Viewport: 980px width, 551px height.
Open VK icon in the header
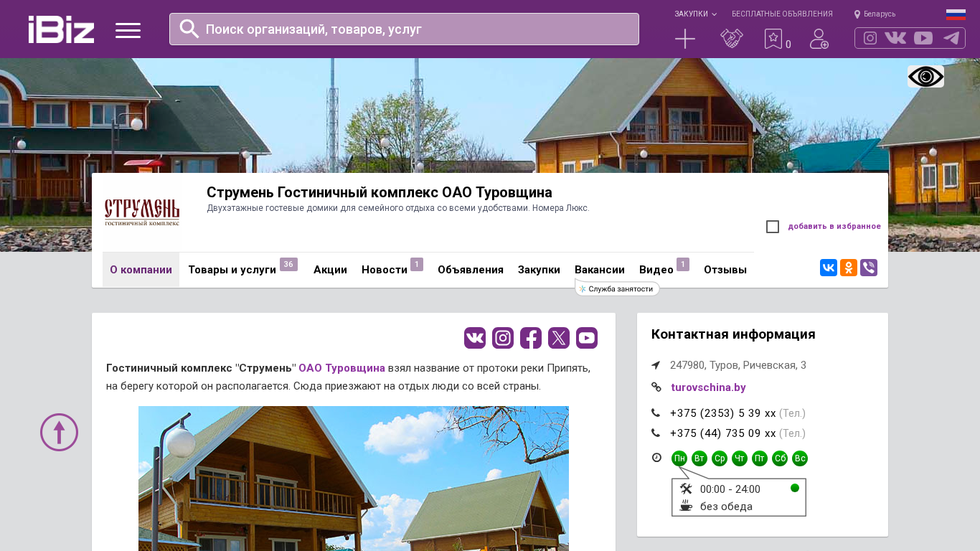[x=895, y=38]
